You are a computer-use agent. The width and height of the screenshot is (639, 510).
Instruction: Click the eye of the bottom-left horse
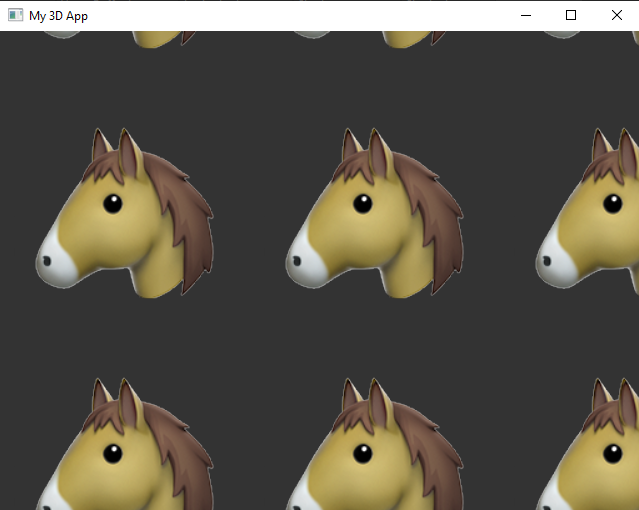point(112,454)
